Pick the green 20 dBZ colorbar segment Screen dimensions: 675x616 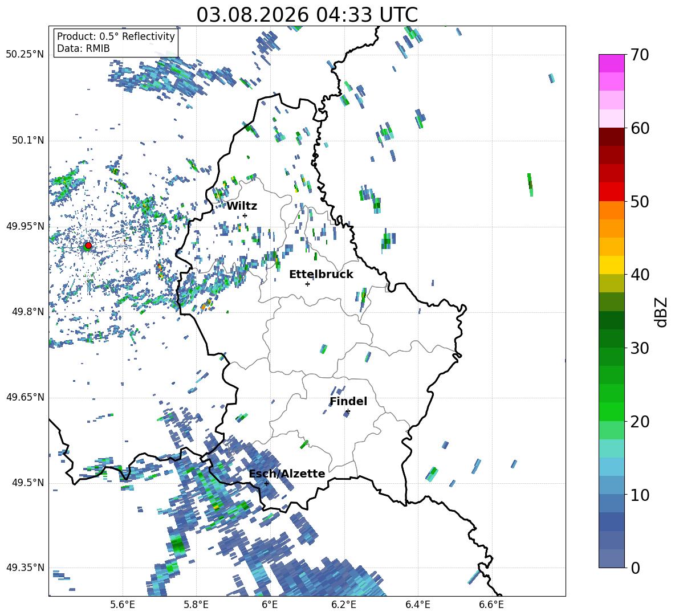point(611,411)
